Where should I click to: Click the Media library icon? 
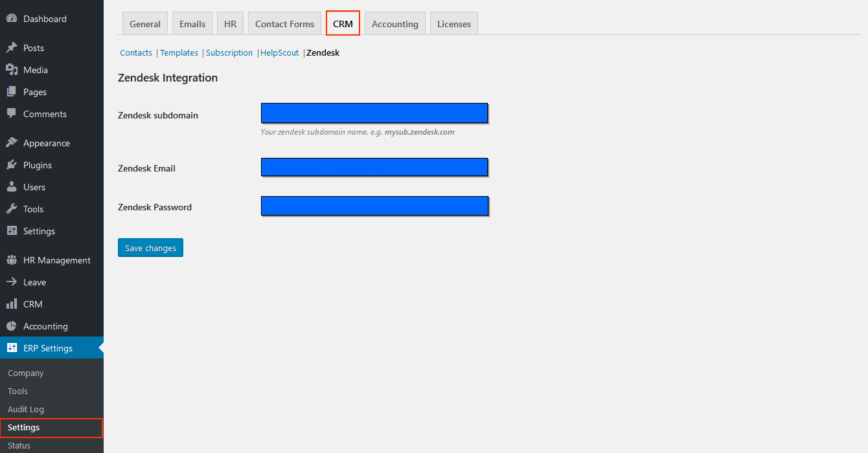point(12,70)
